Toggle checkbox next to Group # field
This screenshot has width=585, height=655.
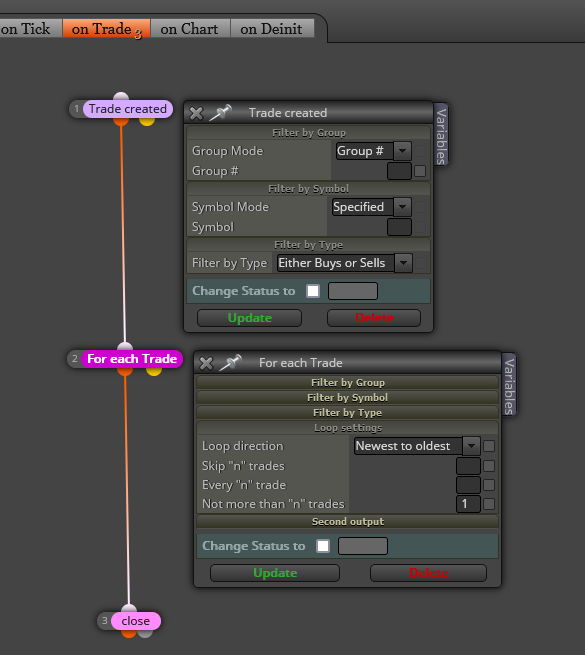[420, 171]
